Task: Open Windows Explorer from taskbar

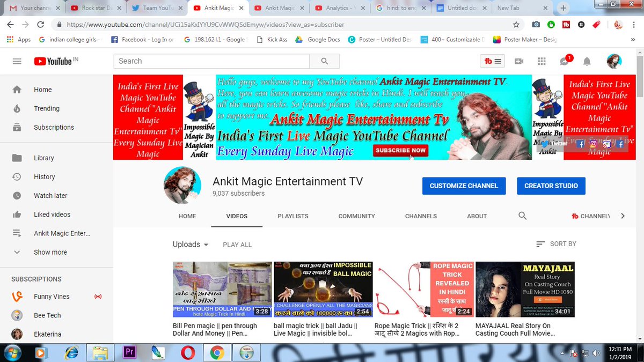Action: [x=100, y=352]
